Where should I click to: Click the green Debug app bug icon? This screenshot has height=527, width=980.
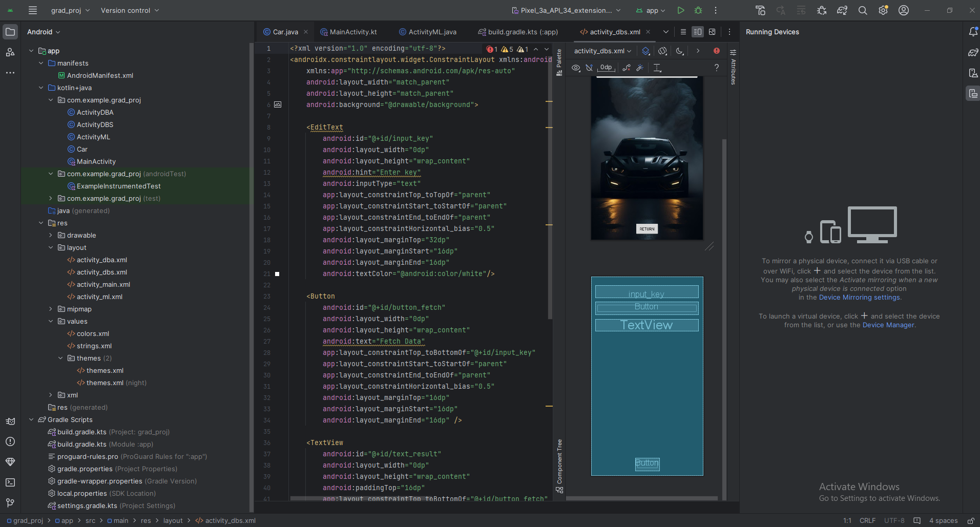(x=698, y=10)
